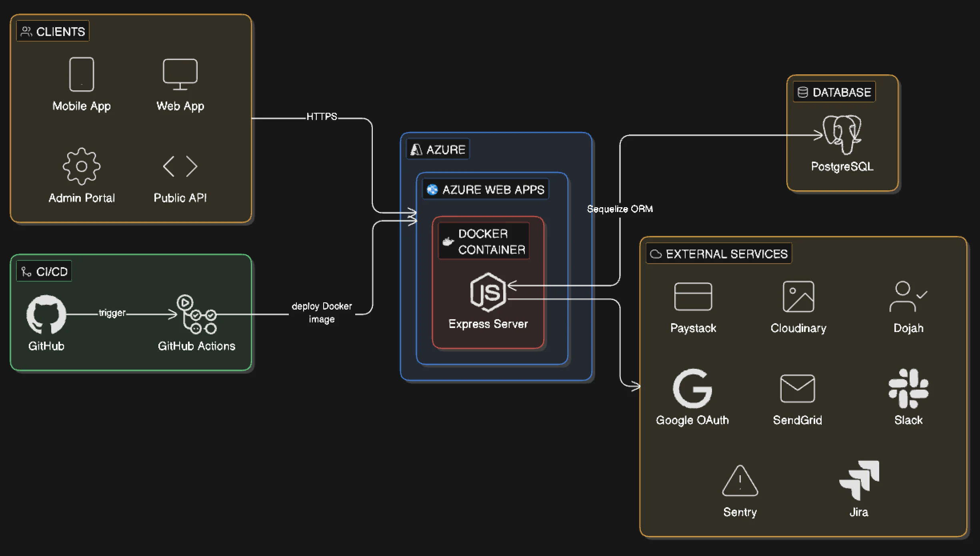Click the Admin Portal text label
Viewport: 980px width, 556px height.
click(x=82, y=198)
